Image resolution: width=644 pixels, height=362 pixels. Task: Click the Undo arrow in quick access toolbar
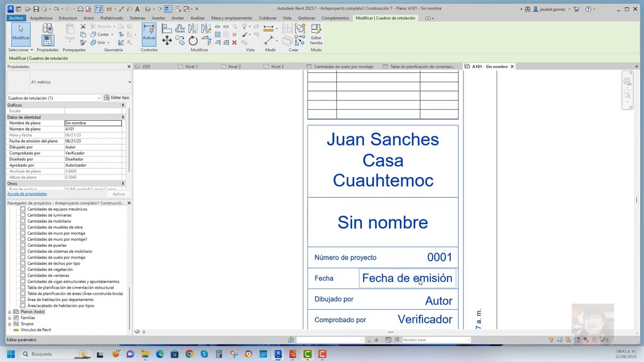click(x=56, y=9)
